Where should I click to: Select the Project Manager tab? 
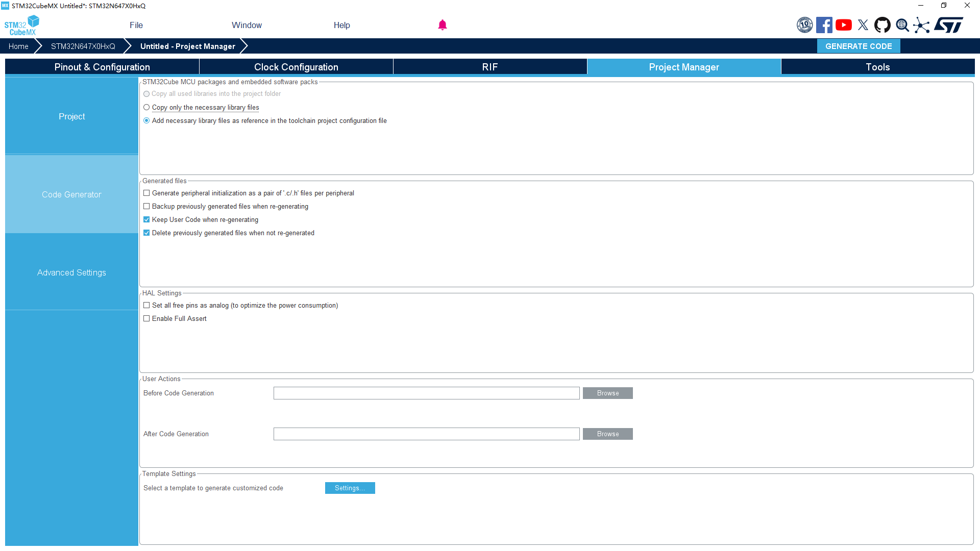click(684, 67)
